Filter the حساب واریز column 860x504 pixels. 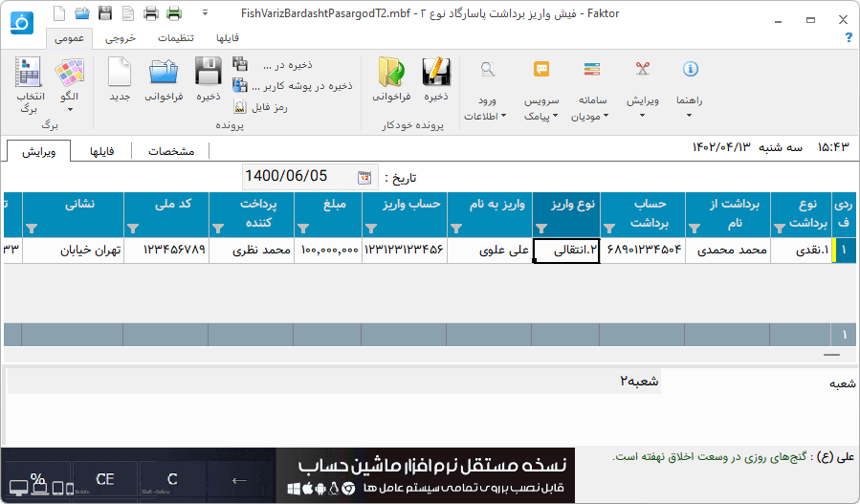coord(371,229)
